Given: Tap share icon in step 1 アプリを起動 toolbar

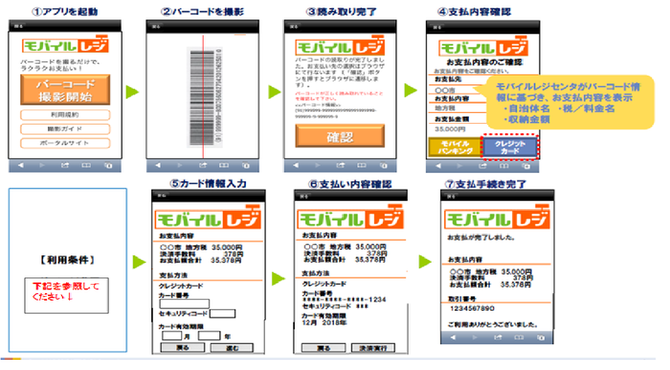Looking at the screenshot, I should coord(65,165).
